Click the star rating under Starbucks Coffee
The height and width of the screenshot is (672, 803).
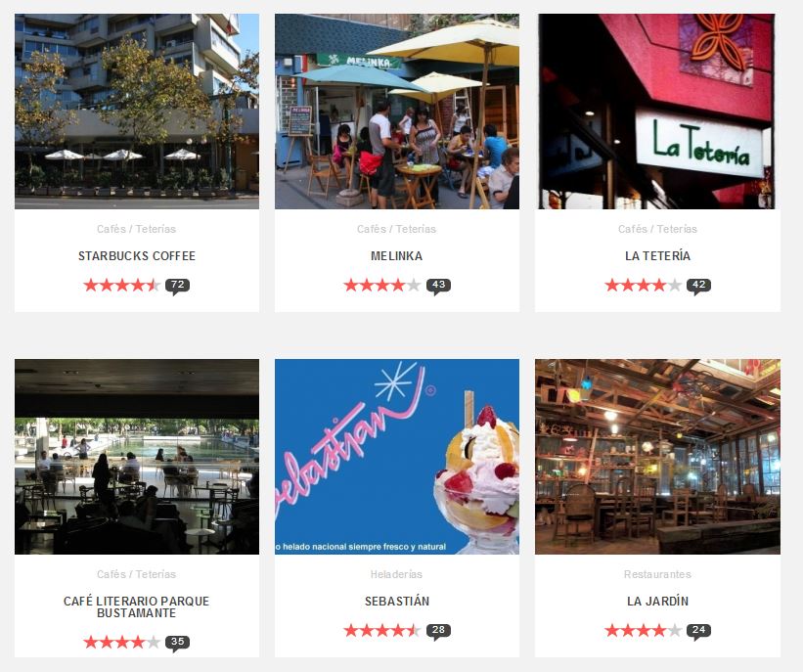click(x=122, y=286)
